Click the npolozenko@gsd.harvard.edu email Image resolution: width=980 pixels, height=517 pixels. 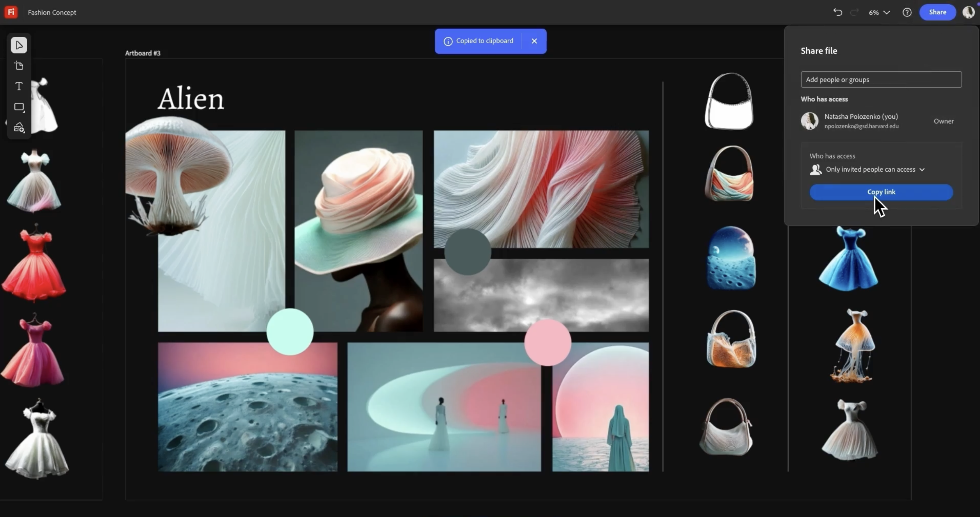pyautogui.click(x=861, y=126)
